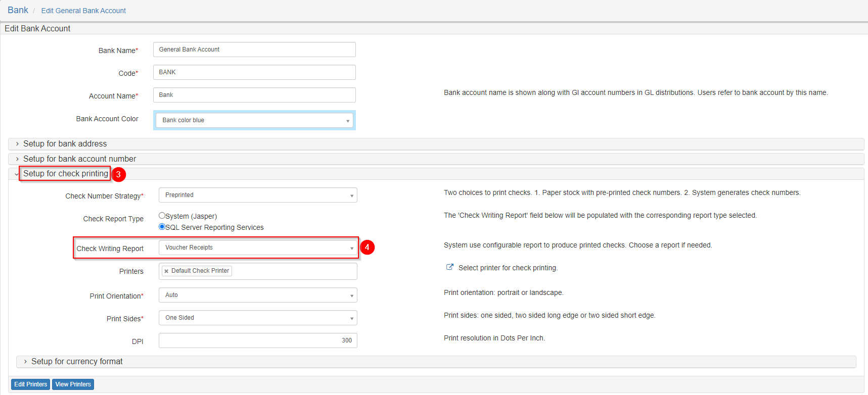Image resolution: width=868 pixels, height=395 pixels.
Task: Click the Edit Printers button
Action: 30,384
